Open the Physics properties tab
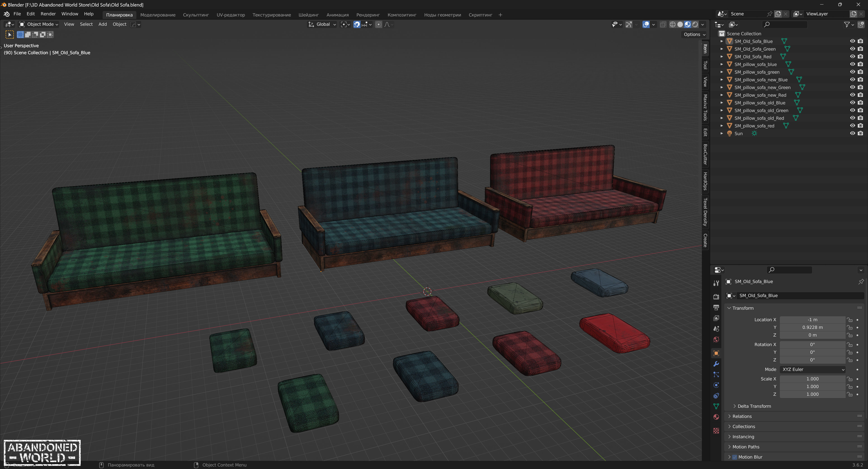Viewport: 868px width, 469px height. tap(716, 385)
